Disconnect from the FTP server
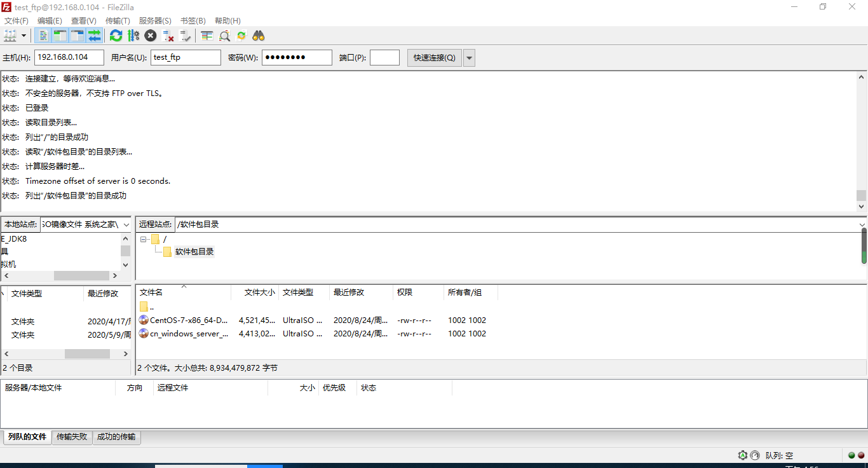 point(168,36)
